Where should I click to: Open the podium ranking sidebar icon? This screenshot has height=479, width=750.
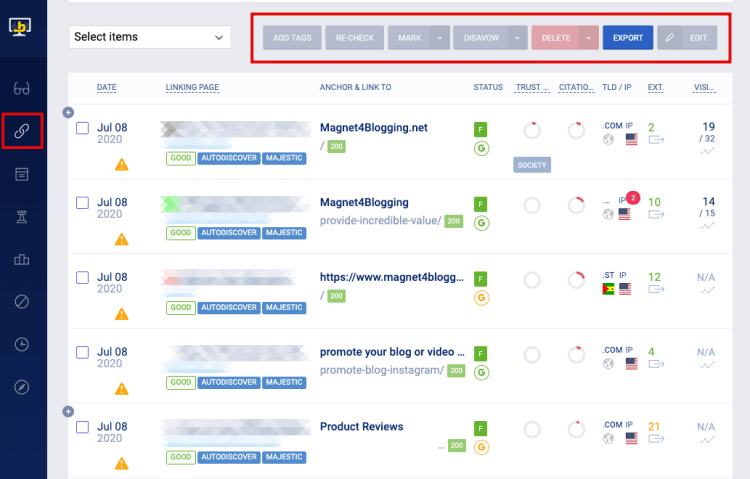pos(22,260)
